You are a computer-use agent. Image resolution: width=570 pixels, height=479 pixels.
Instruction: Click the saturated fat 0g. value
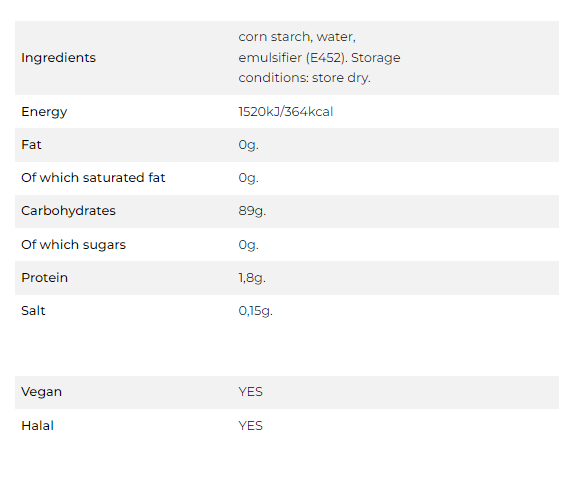[248, 178]
